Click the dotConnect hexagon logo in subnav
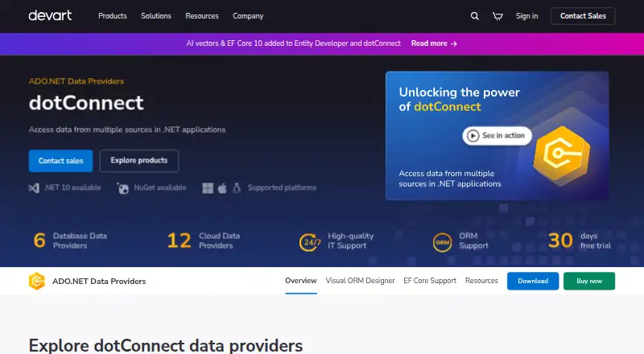Image resolution: width=644 pixels, height=354 pixels. (x=36, y=282)
